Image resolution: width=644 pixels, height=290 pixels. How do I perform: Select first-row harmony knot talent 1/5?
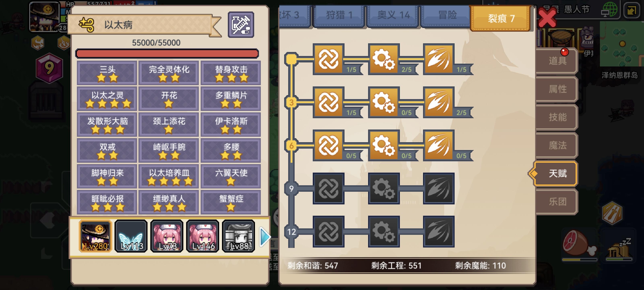328,59
